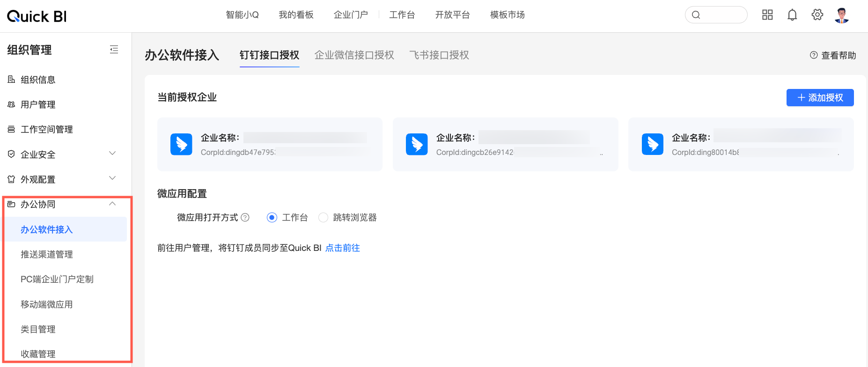Click the 用户管理 people icon
Image resolution: width=868 pixels, height=367 pixels.
pos(11,104)
